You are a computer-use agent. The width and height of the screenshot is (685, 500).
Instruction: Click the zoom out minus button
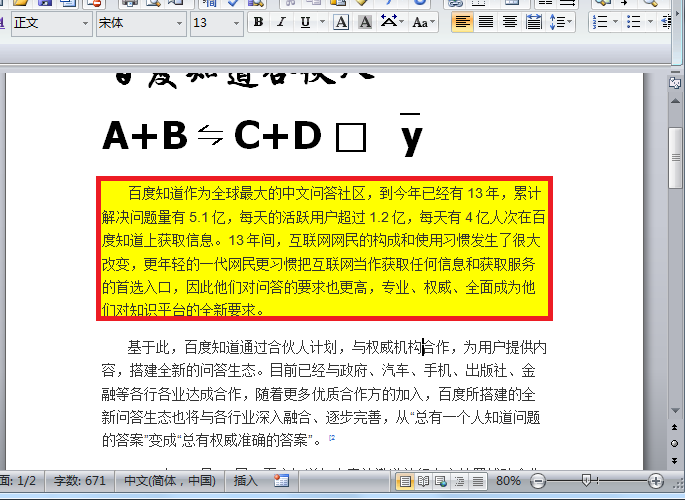[x=538, y=482]
